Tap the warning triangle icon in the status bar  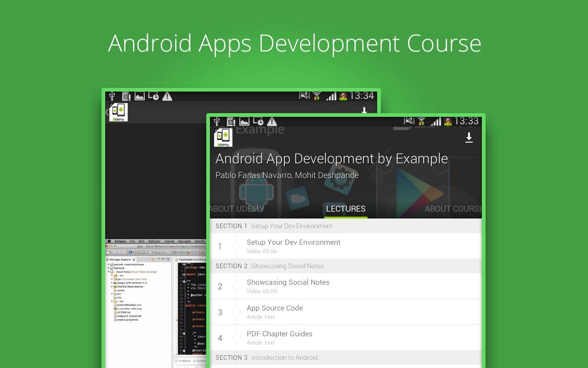pos(271,121)
